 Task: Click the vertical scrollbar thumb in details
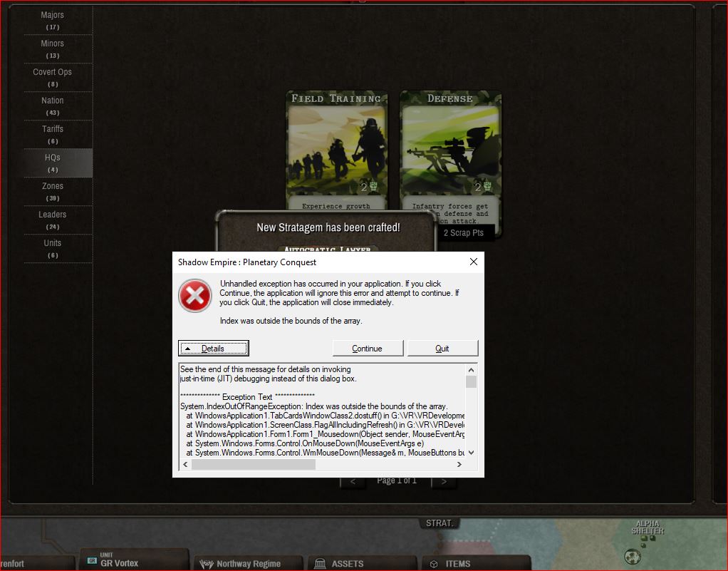[x=471, y=381]
